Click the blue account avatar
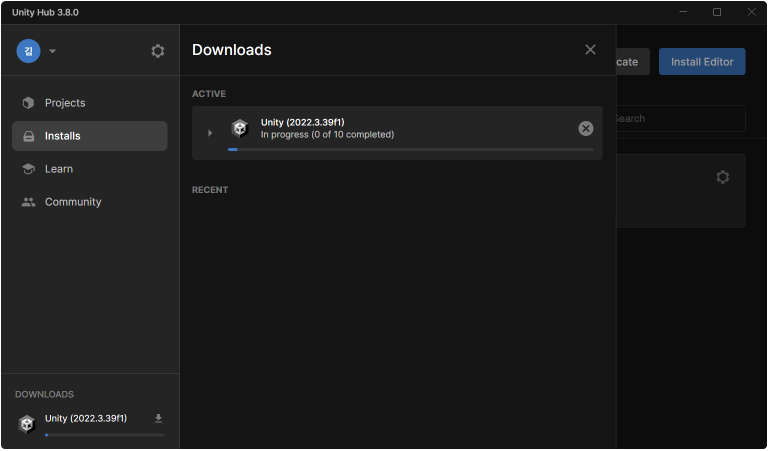Image resolution: width=769 pixels, height=451 pixels. (x=28, y=51)
